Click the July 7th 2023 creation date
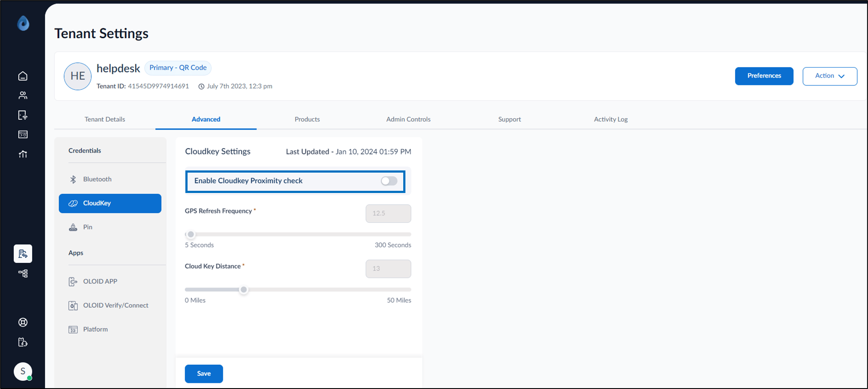 pos(240,86)
